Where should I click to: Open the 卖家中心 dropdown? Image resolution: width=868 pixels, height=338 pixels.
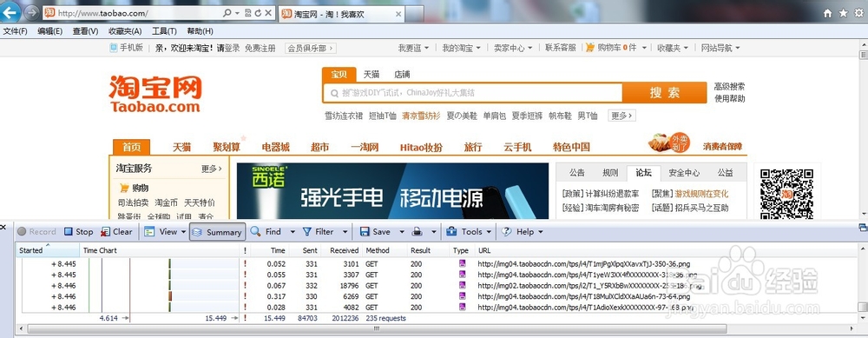tap(513, 48)
